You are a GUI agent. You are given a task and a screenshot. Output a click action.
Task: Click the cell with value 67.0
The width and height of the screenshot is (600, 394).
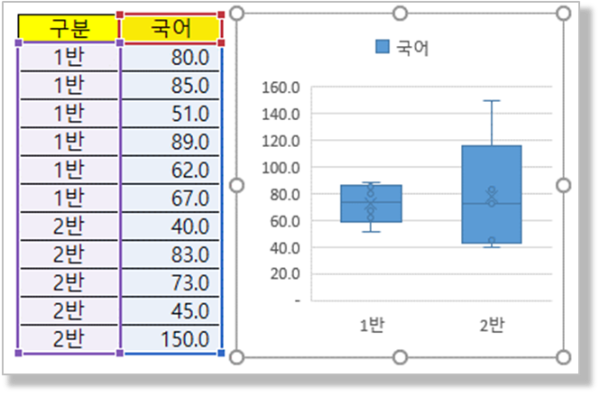click(x=171, y=198)
